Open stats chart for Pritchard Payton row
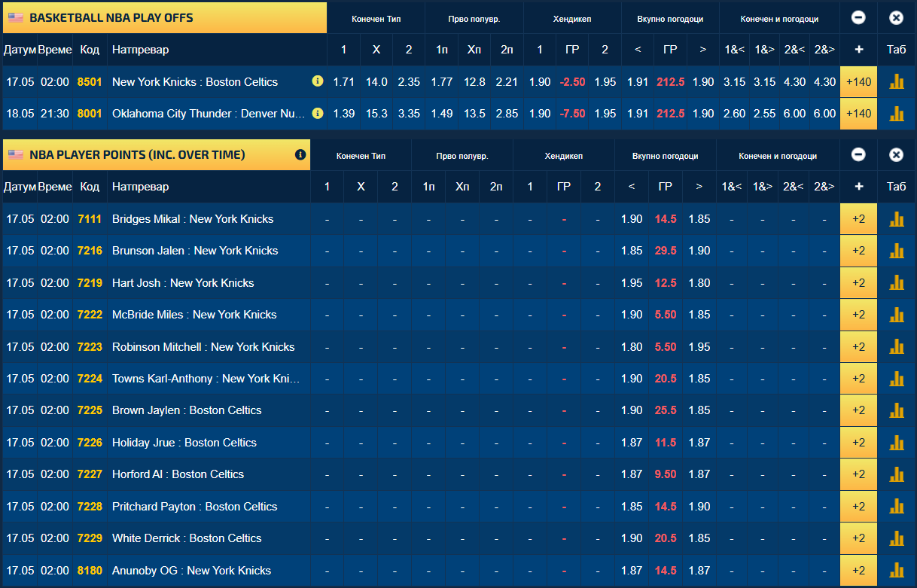 896,507
